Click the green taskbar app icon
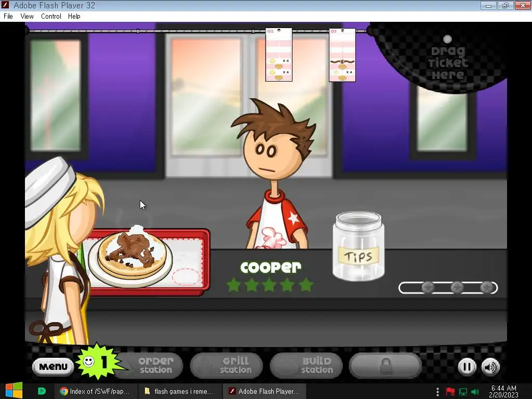The width and height of the screenshot is (532, 399). (42, 391)
